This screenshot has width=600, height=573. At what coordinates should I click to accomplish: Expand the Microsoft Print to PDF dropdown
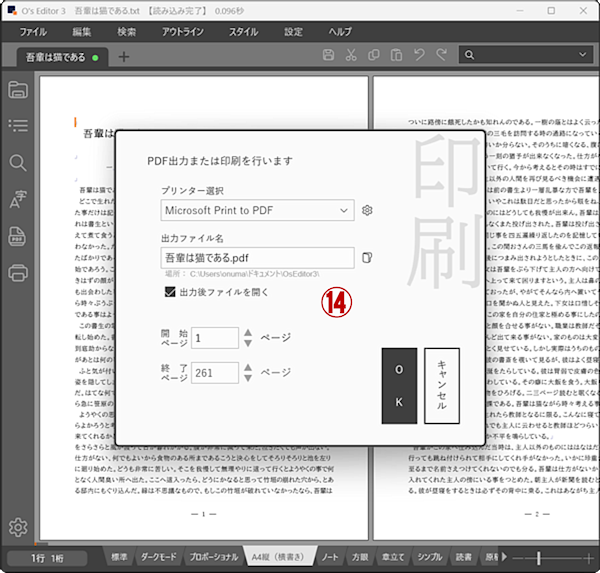[344, 210]
